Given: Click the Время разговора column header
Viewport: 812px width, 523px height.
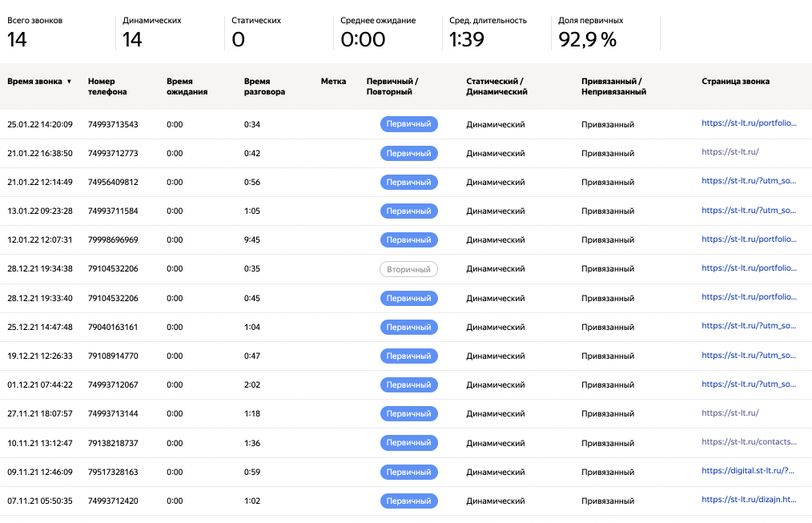Looking at the screenshot, I should [x=264, y=86].
